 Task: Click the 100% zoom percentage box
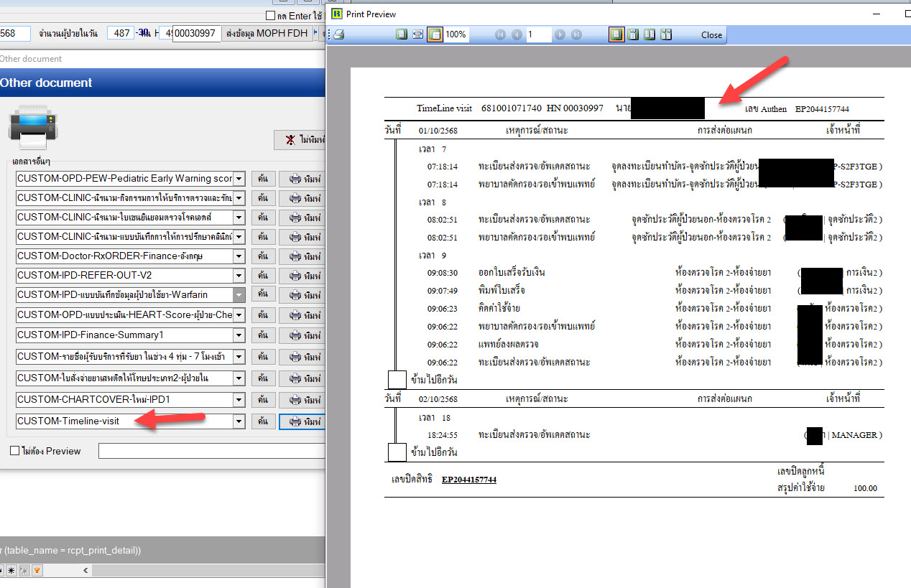coord(455,34)
